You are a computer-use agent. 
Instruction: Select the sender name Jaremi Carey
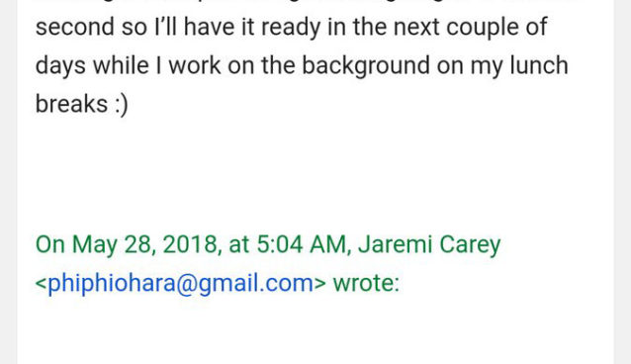pyautogui.click(x=429, y=244)
